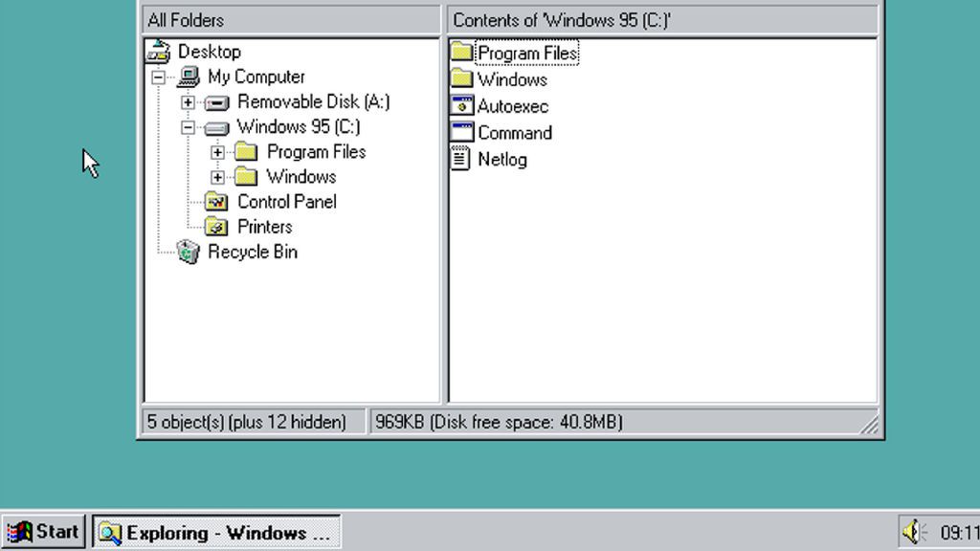This screenshot has width=980, height=551.
Task: Click the Program Files folder icon in tree
Action: click(246, 152)
